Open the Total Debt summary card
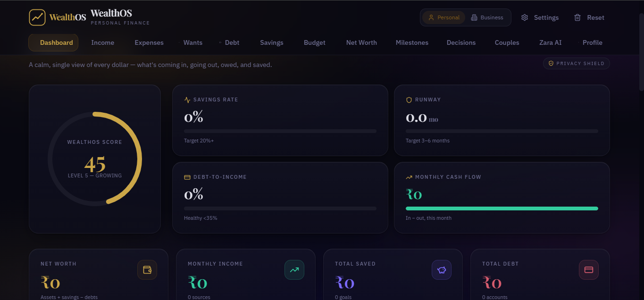Viewport: 644px width, 300px height. coord(540,275)
